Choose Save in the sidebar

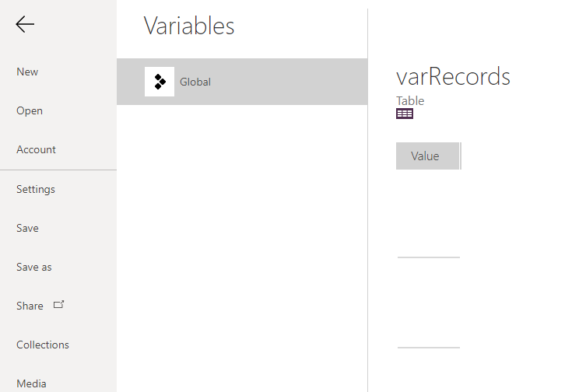pos(27,228)
